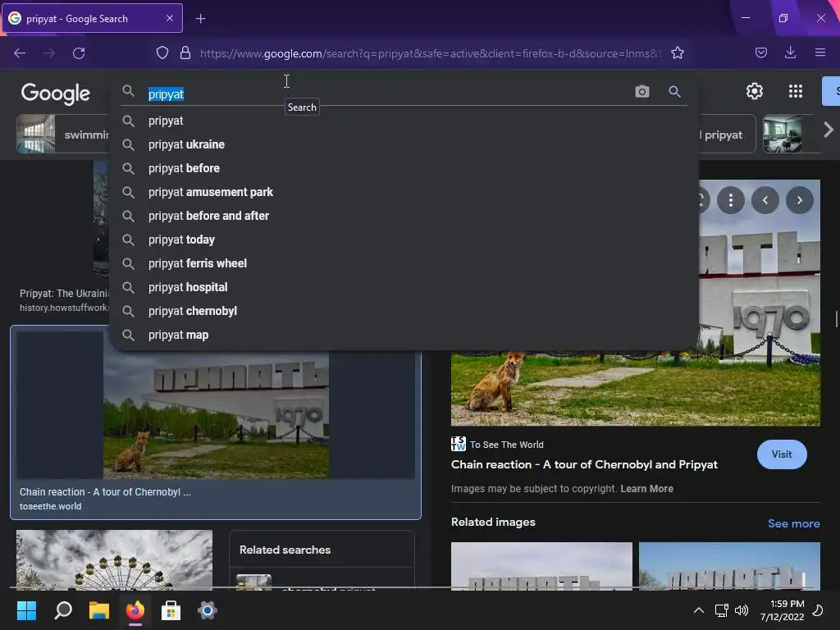Click the Learn More copyright link
This screenshot has height=630, width=840.
click(646, 489)
